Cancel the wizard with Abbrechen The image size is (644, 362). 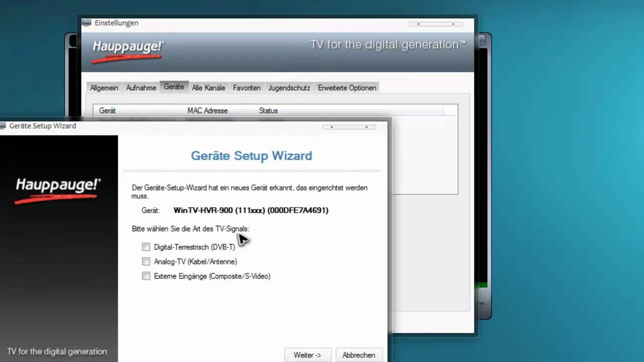coord(359,355)
